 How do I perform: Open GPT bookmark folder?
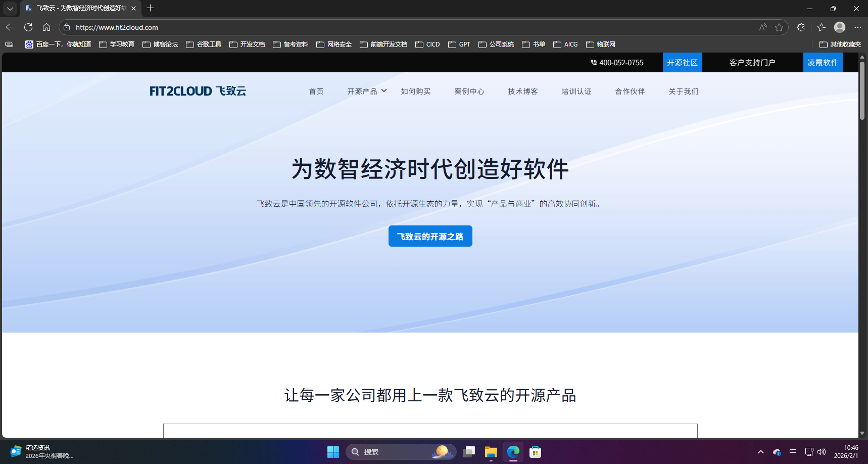pyautogui.click(x=459, y=44)
